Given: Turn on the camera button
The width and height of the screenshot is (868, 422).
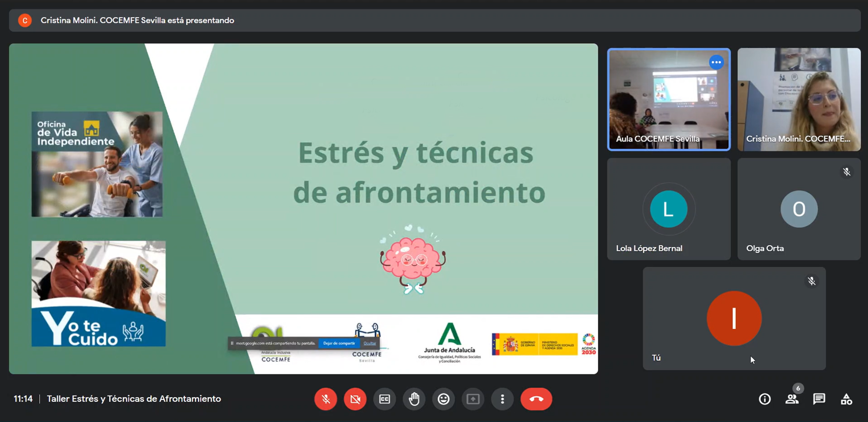Looking at the screenshot, I should coord(355,399).
